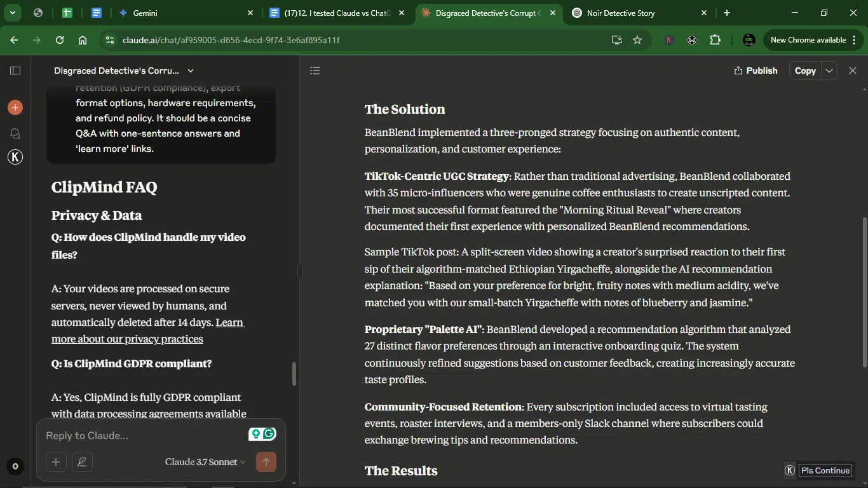
Task: Click the question 'Is ClipMind GDPR compliant?'
Action: tap(132, 363)
